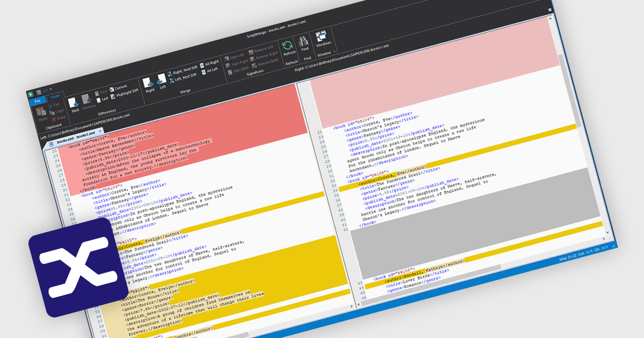The image size is (644, 338).
Task: Merge difference to the Right
Action: [x=148, y=85]
